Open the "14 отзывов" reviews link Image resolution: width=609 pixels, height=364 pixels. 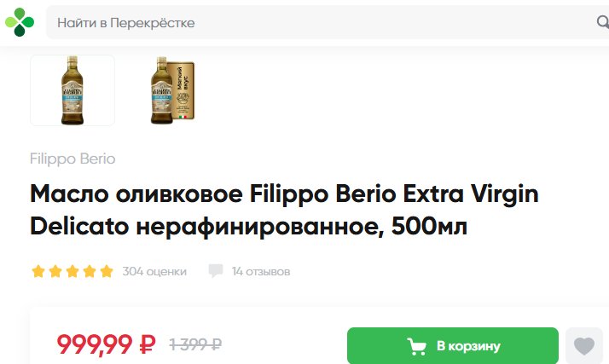click(261, 271)
